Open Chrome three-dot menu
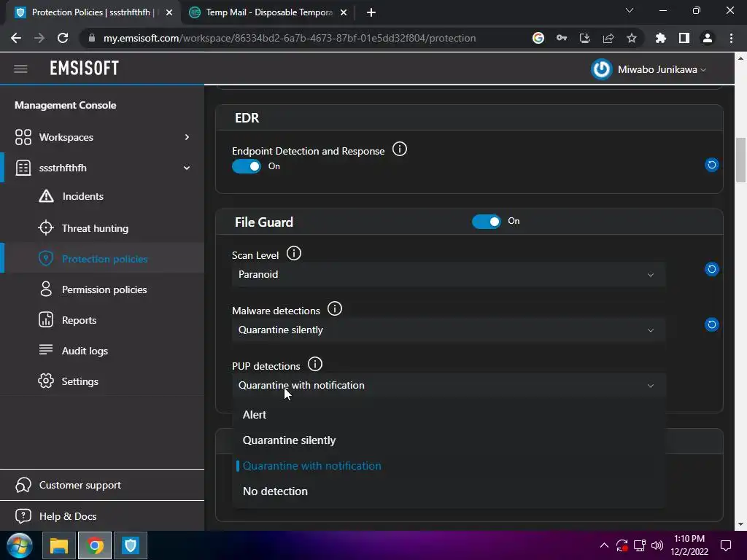747x560 pixels. (x=731, y=38)
